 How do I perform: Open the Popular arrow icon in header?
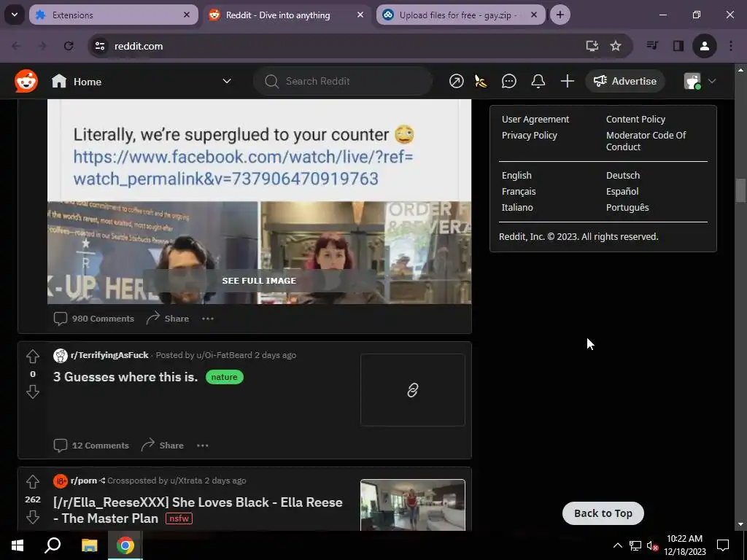coord(456,82)
